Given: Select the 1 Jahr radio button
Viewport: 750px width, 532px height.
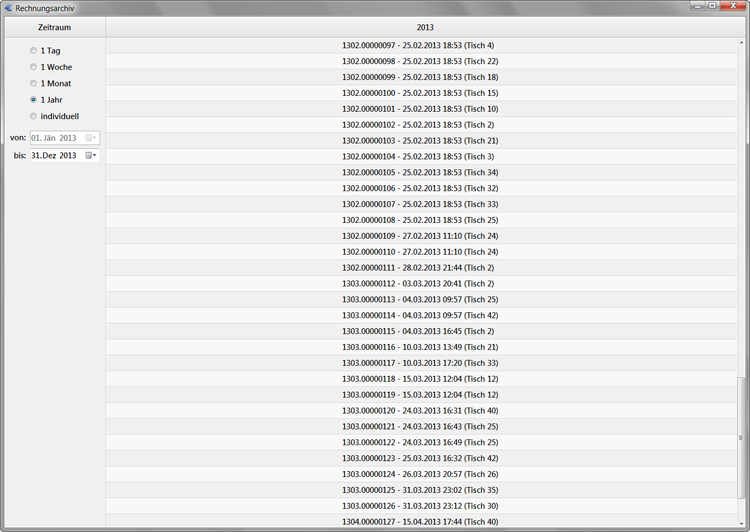Looking at the screenshot, I should (x=33, y=100).
